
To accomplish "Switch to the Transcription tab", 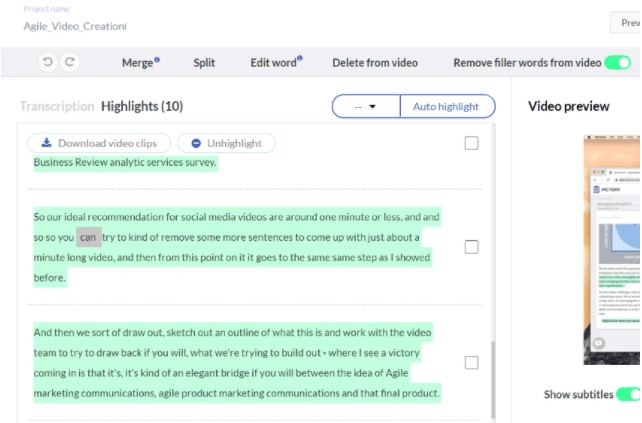I will coord(56,106).
